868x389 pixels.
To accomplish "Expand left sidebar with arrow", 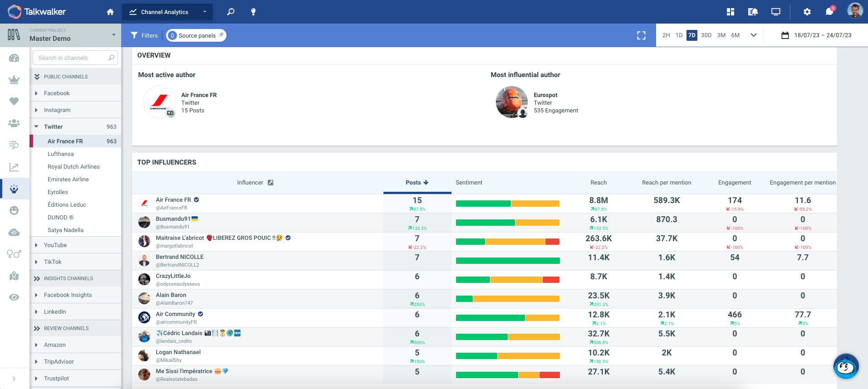I will tap(14, 379).
